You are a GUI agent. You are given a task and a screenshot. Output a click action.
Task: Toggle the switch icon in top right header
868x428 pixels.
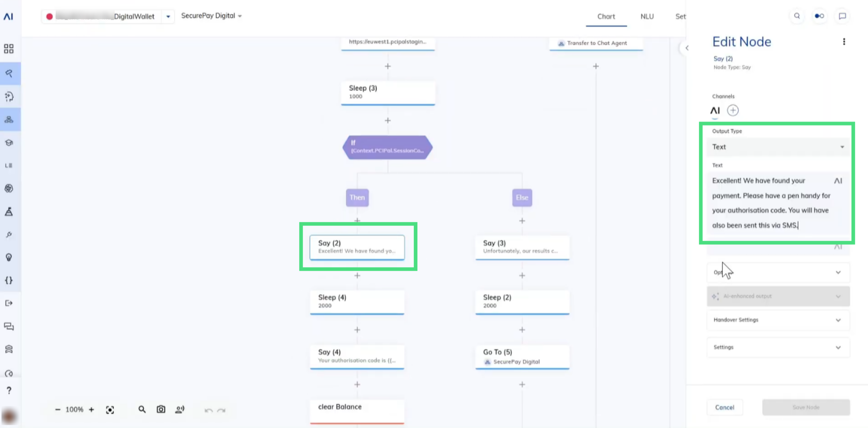[820, 16]
